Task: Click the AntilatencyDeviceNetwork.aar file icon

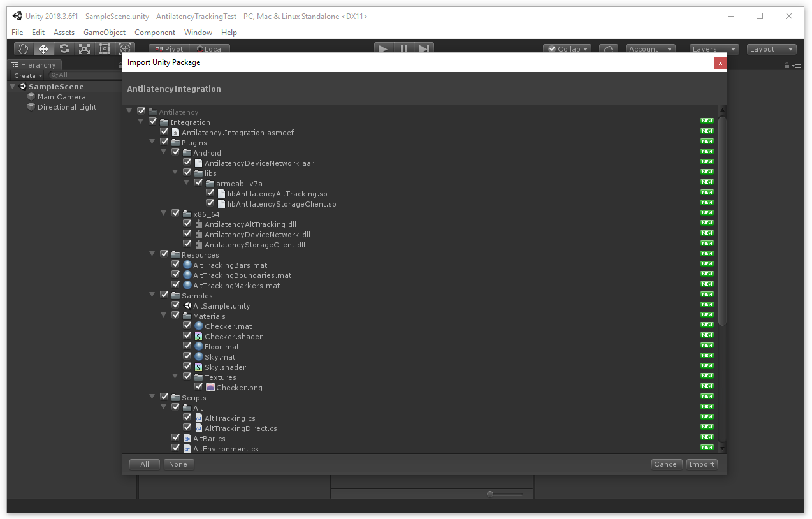Action: [198, 163]
